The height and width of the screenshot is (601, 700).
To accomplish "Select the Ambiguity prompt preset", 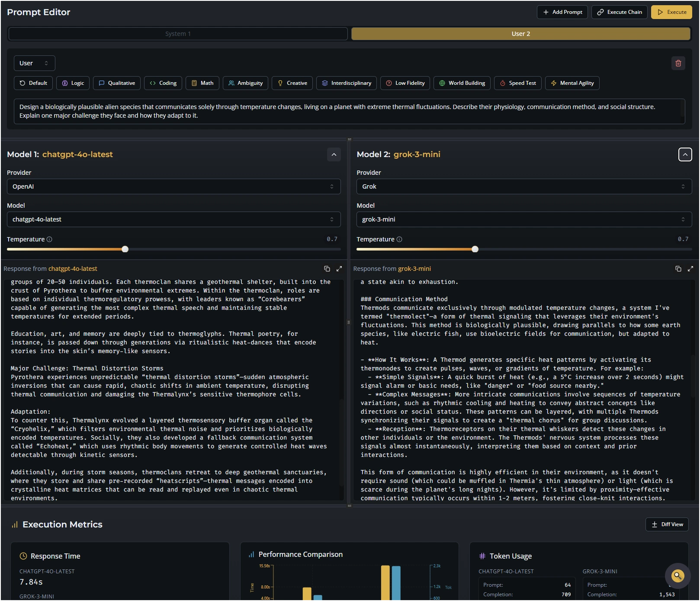I will click(x=245, y=83).
